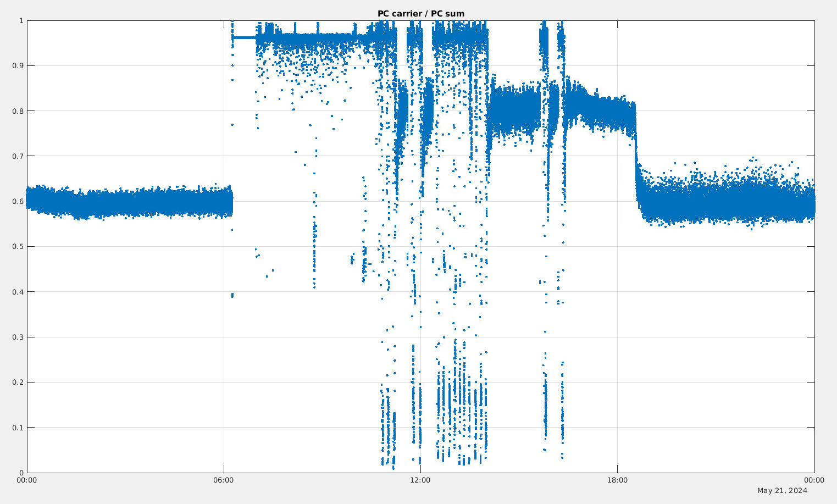The width and height of the screenshot is (837, 504).
Task: Click the y-axis tick label 1
Action: pyautogui.click(x=21, y=21)
